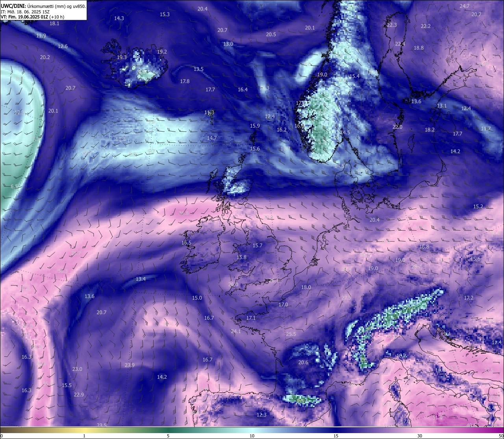
Task: Click the value 16.4 on the map
Action: (243, 90)
